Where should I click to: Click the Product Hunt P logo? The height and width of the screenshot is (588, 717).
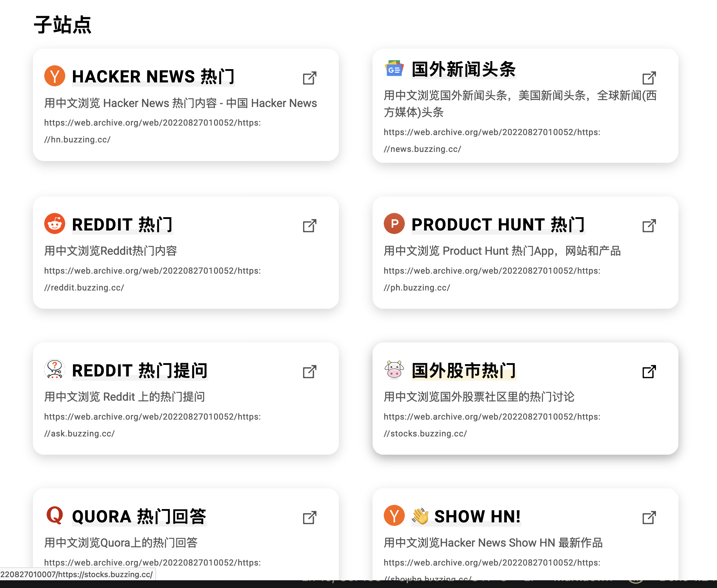(394, 223)
